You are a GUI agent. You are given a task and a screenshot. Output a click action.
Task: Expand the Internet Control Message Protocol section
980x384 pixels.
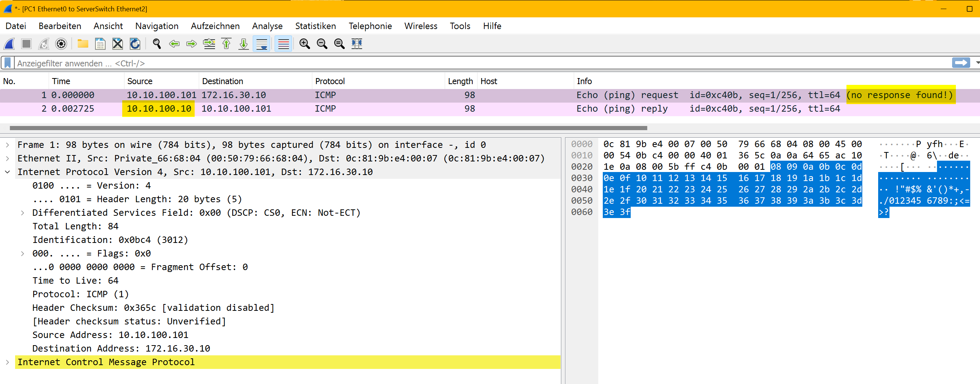(x=8, y=362)
